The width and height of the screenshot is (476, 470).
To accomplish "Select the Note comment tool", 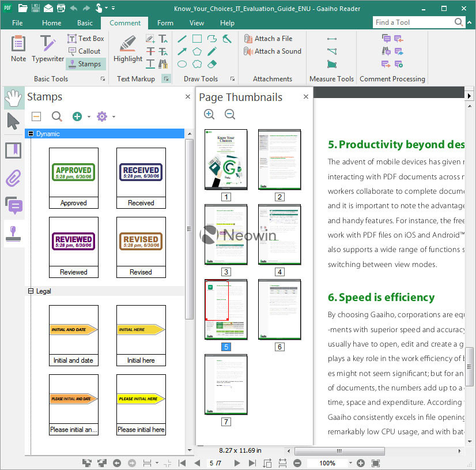I will (x=18, y=48).
